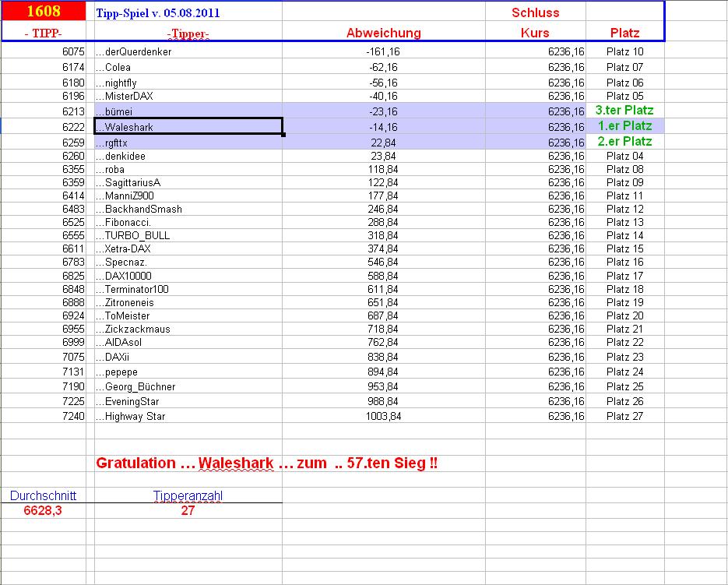
Task: Select deviation value 22,84
Action: point(384,143)
